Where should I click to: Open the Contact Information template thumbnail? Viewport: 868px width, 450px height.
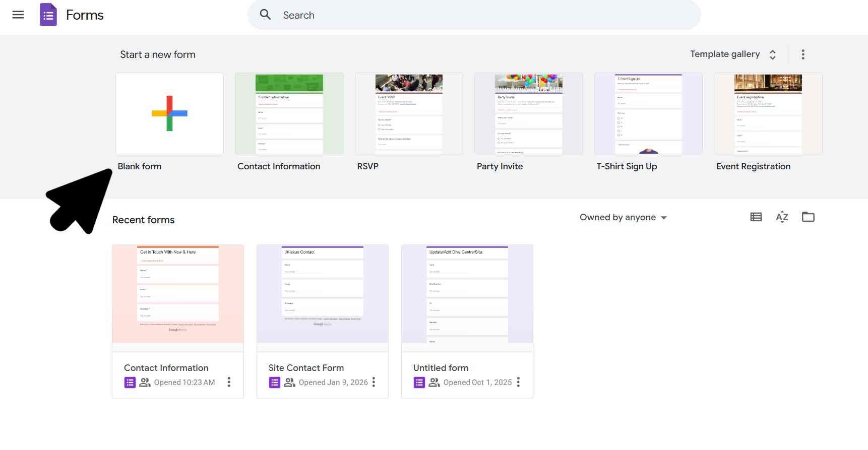click(289, 113)
